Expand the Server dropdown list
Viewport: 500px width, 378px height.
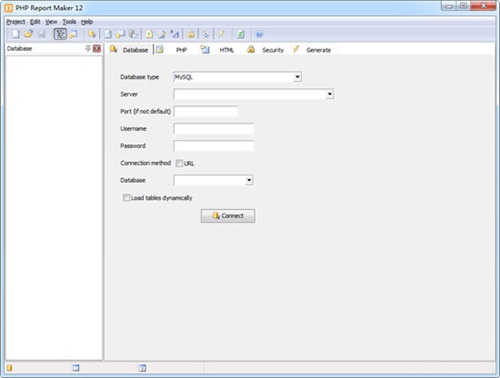coord(329,94)
